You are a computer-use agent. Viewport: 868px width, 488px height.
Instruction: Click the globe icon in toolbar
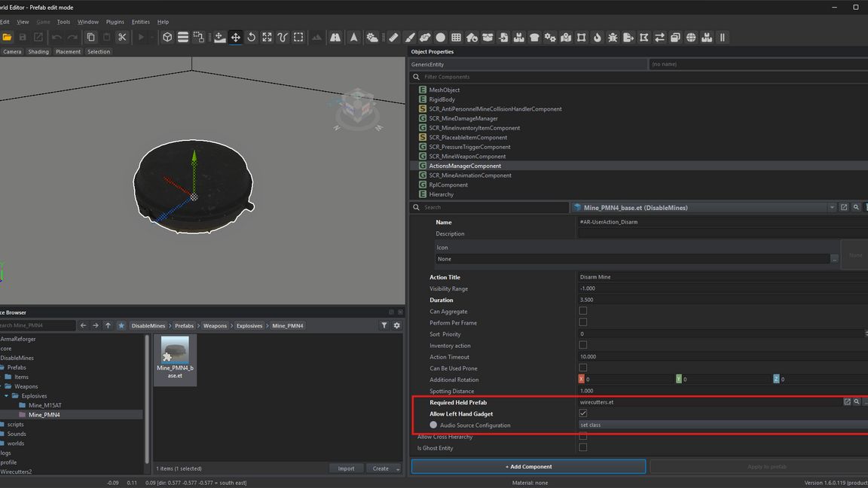691,37
